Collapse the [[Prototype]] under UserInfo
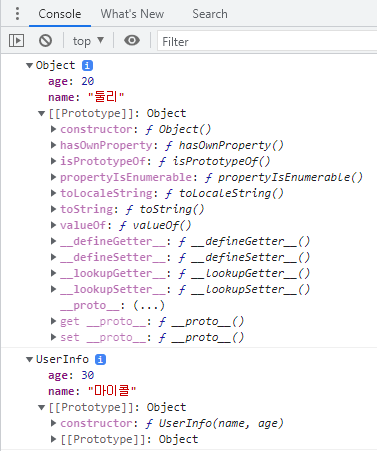This screenshot has height=451, width=377. [x=41, y=407]
